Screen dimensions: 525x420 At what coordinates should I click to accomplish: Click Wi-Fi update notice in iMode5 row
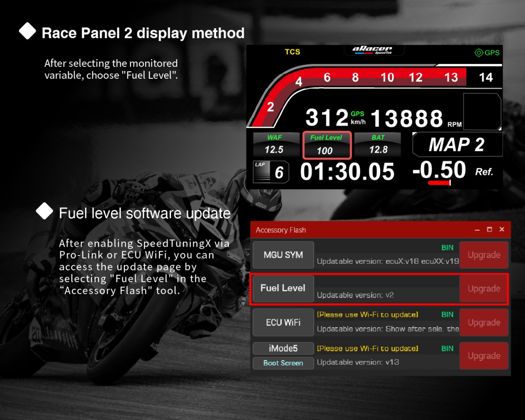tap(367, 349)
